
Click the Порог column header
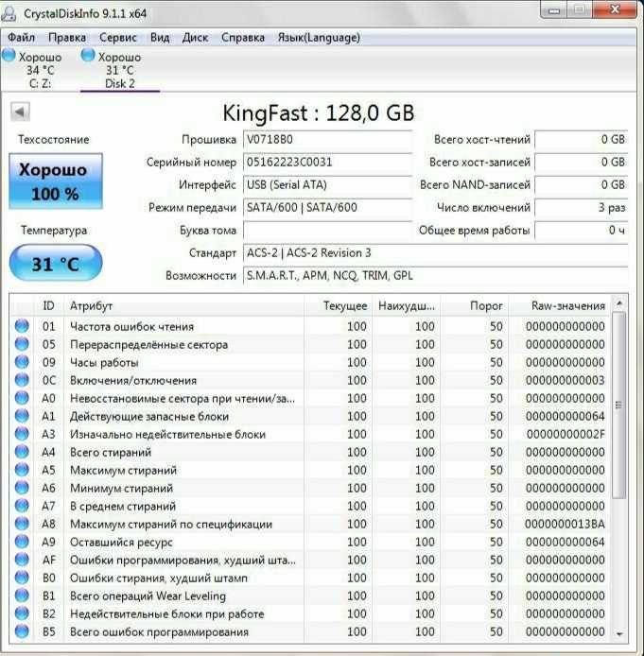pos(474,306)
